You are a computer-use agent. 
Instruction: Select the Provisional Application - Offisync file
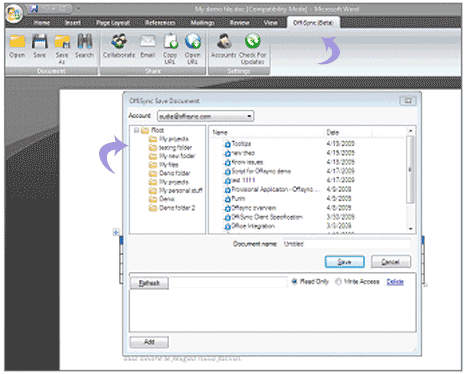pyautogui.click(x=275, y=189)
